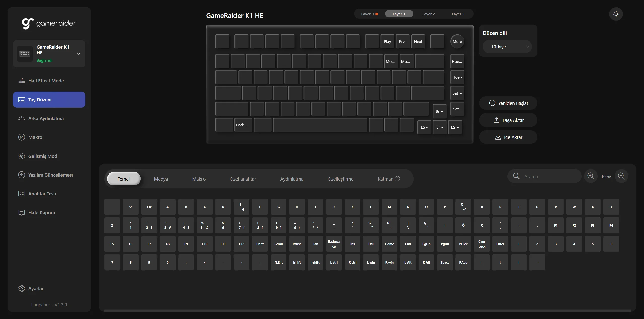The width and height of the screenshot is (644, 319).
Task: Select the Medya key category tab
Action: click(x=161, y=179)
